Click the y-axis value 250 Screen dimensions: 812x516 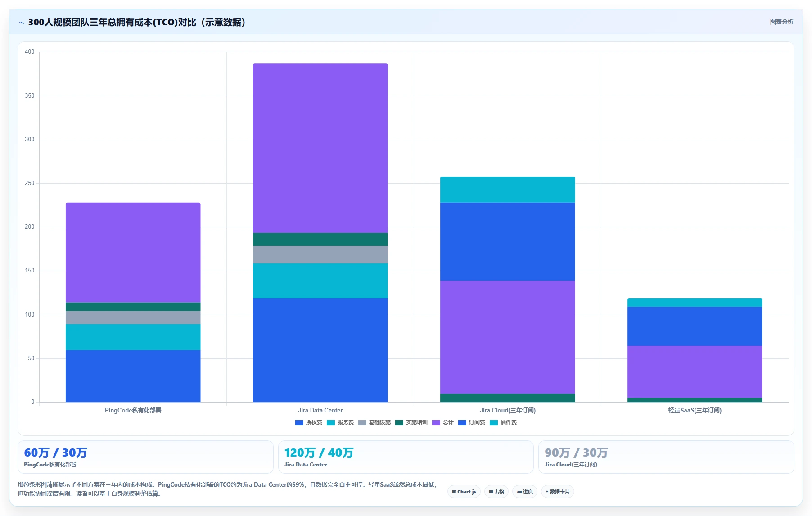pyautogui.click(x=30, y=183)
